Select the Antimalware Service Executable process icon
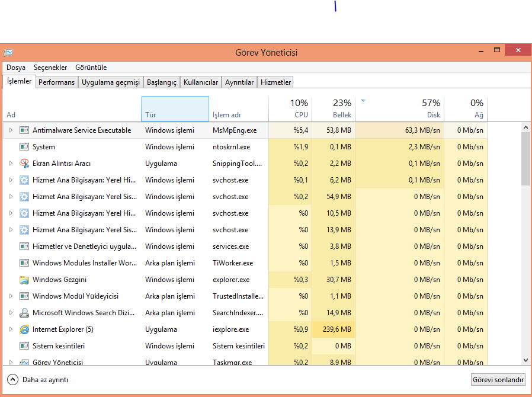The width and height of the screenshot is (532, 397). (24, 130)
